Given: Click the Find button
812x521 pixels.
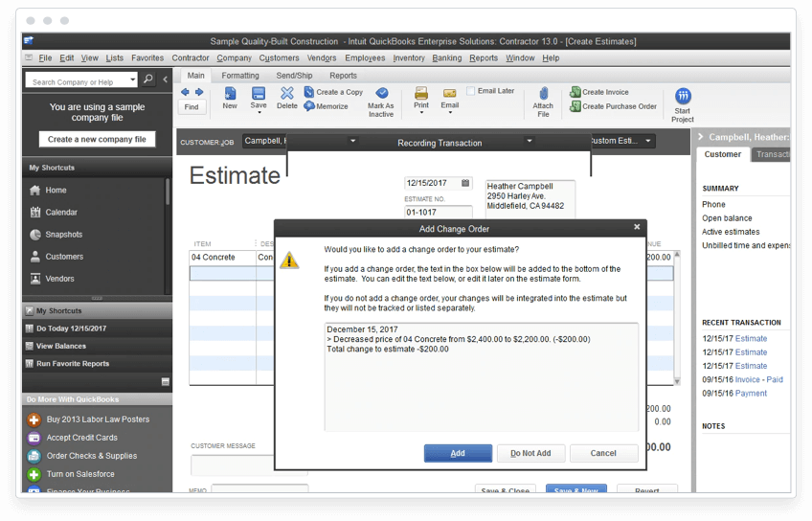Looking at the screenshot, I should 192,107.
